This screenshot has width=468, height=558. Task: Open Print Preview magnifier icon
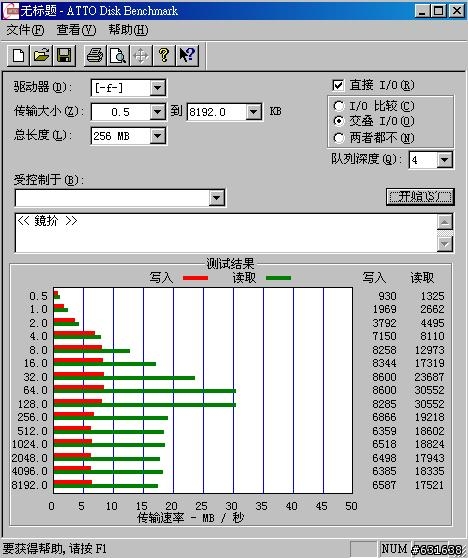(118, 56)
